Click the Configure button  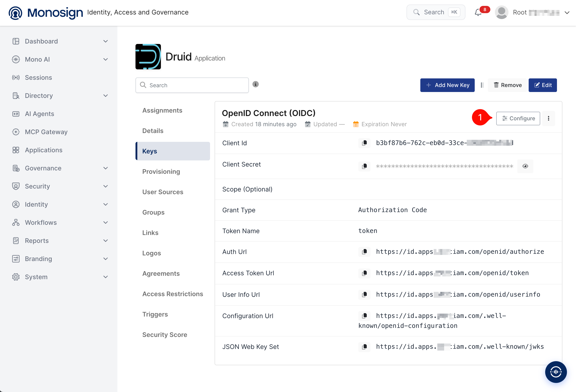(518, 119)
